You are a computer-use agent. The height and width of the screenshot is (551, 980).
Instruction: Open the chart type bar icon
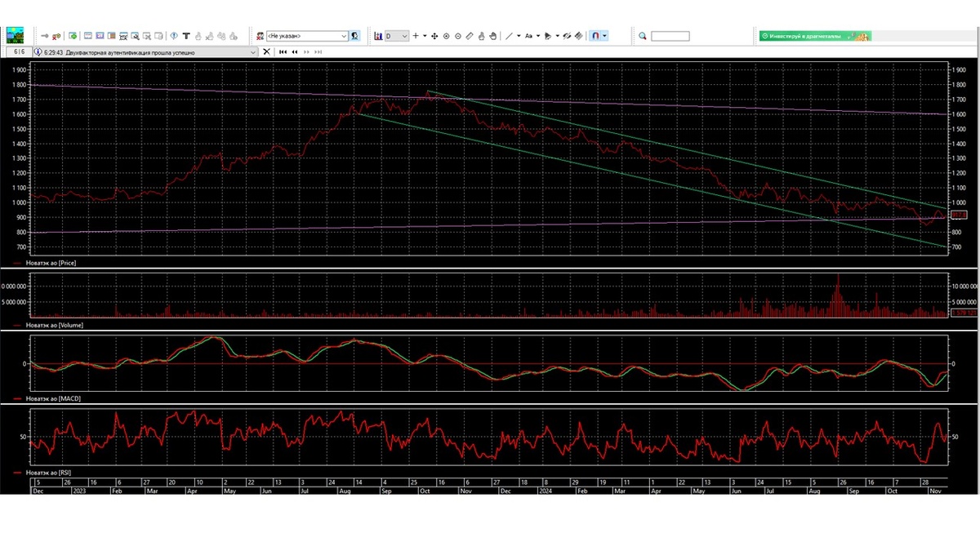coord(378,36)
